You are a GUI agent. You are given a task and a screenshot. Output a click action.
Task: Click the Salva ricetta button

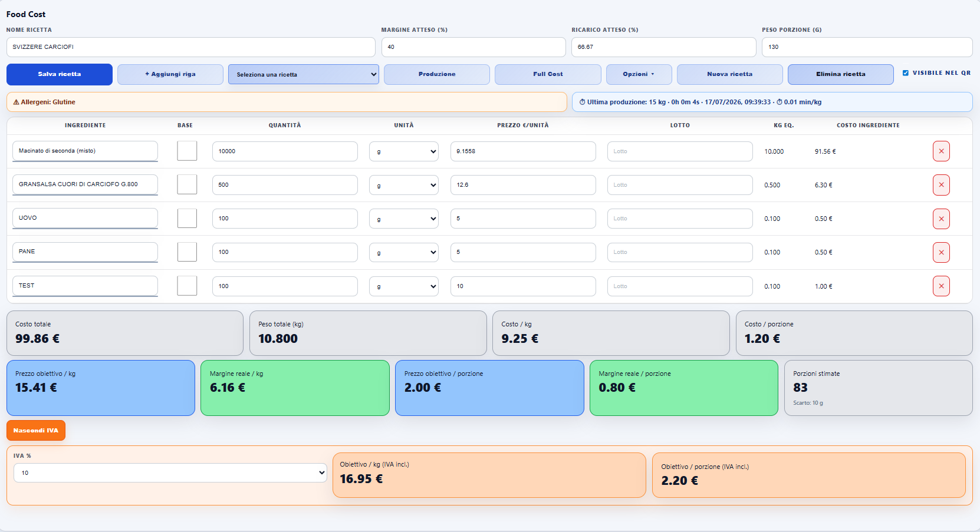tap(60, 74)
